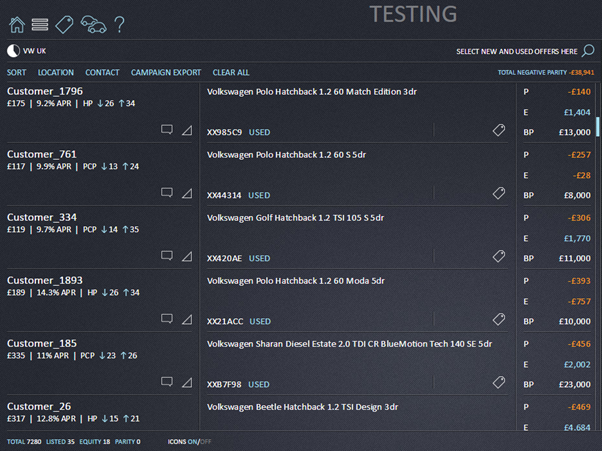Click tag icon for XX420AE vehicle

pyautogui.click(x=499, y=256)
